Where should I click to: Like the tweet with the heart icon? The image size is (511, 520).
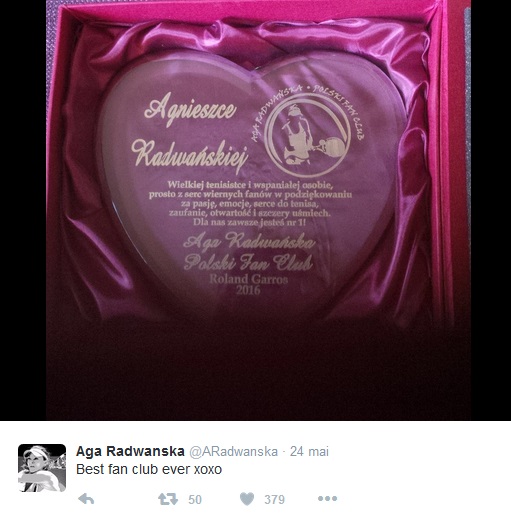point(247,499)
